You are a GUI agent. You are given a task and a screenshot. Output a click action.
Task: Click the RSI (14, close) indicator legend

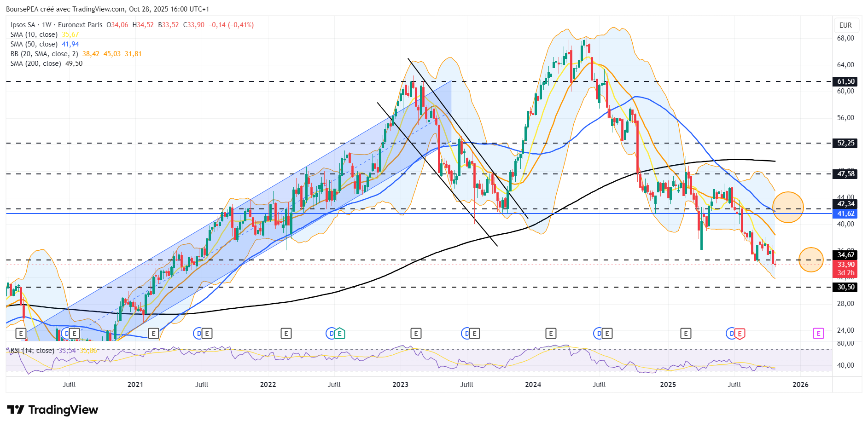pos(32,351)
